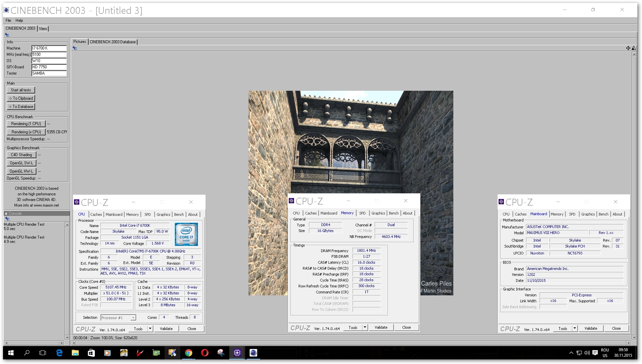The image size is (642, 364).
Task: Click the four-arrow move icon in picture panel
Action: click(x=628, y=48)
